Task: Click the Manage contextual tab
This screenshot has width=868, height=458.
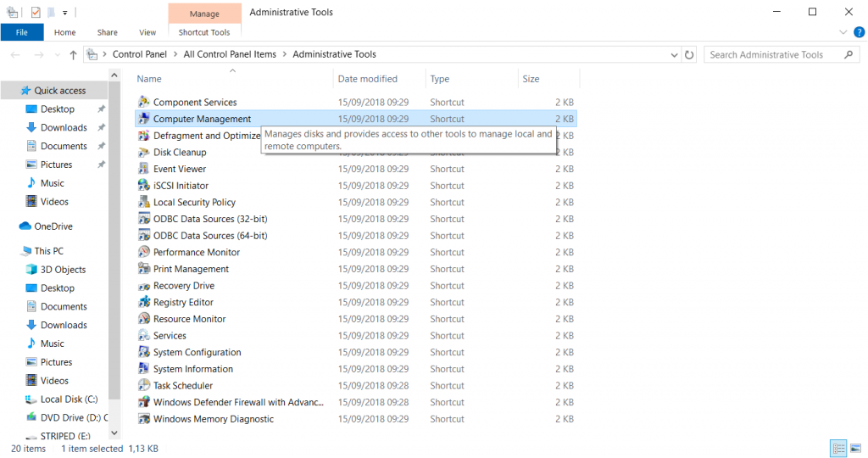Action: 204,14
